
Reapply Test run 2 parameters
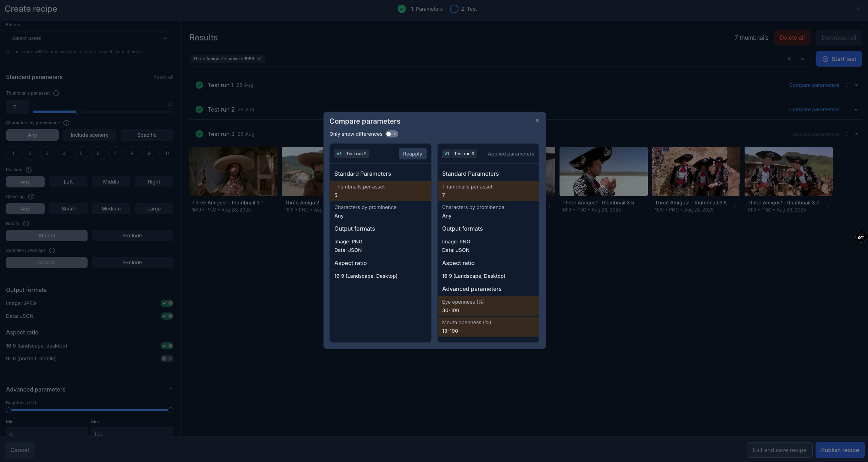[x=412, y=154]
